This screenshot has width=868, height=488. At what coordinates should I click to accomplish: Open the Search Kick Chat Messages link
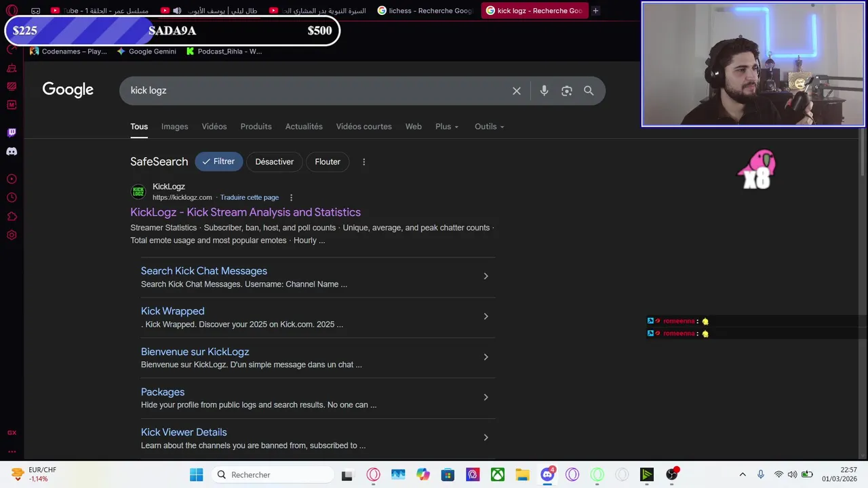pos(204,271)
